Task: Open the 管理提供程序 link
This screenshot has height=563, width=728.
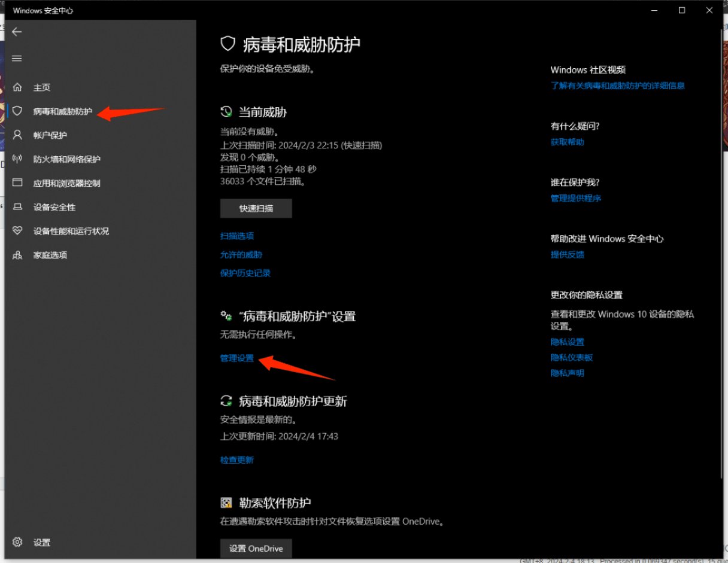Action: pos(576,198)
